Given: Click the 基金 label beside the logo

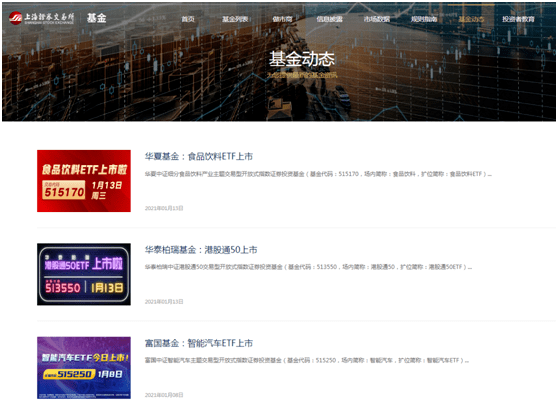Looking at the screenshot, I should coord(96,18).
